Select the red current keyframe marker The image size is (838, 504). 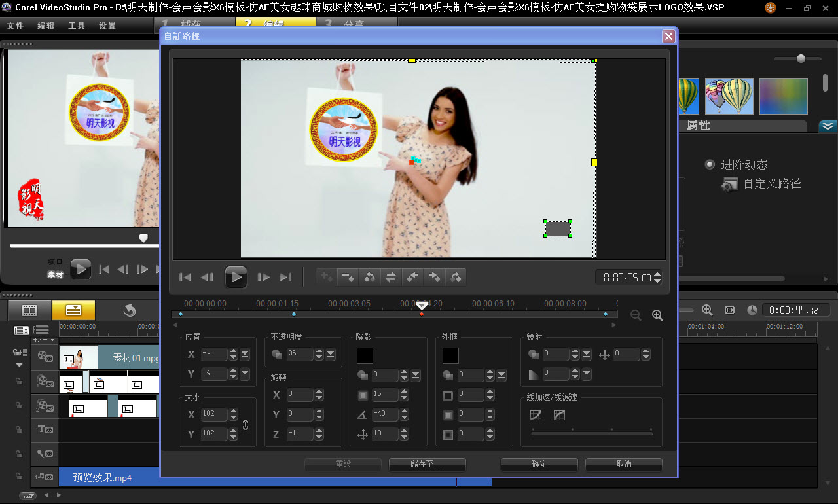421,314
